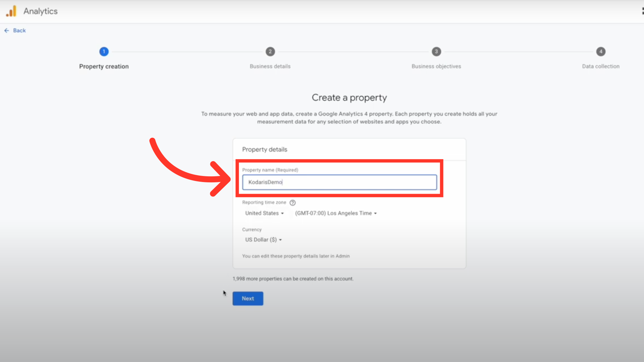Click step 1 circle, Property creation
This screenshot has height=362, width=644.
104,52
